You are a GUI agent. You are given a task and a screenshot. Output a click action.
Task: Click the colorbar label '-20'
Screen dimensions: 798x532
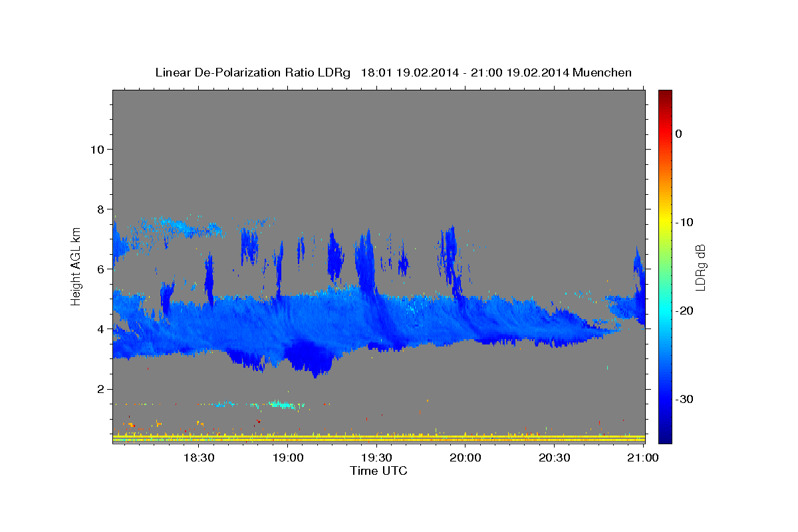click(685, 311)
